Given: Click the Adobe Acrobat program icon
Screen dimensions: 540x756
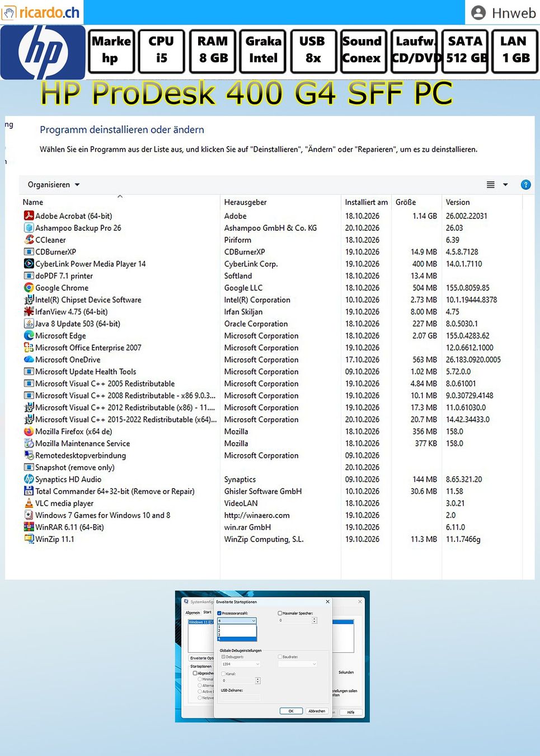Looking at the screenshot, I should coord(29,216).
